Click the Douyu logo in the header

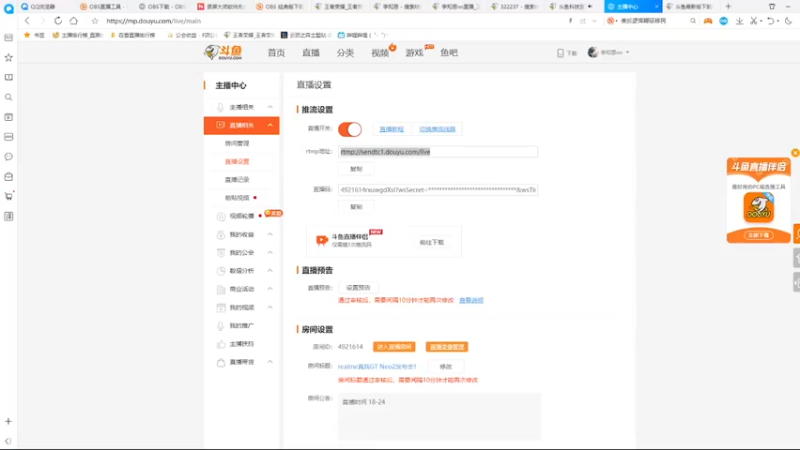pos(223,52)
